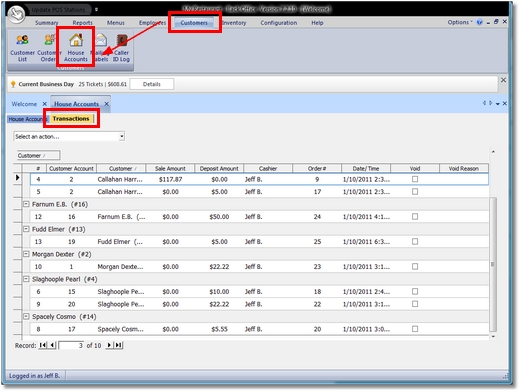Click the round application menu button
Screen dimensions: 520x392
(x=17, y=14)
